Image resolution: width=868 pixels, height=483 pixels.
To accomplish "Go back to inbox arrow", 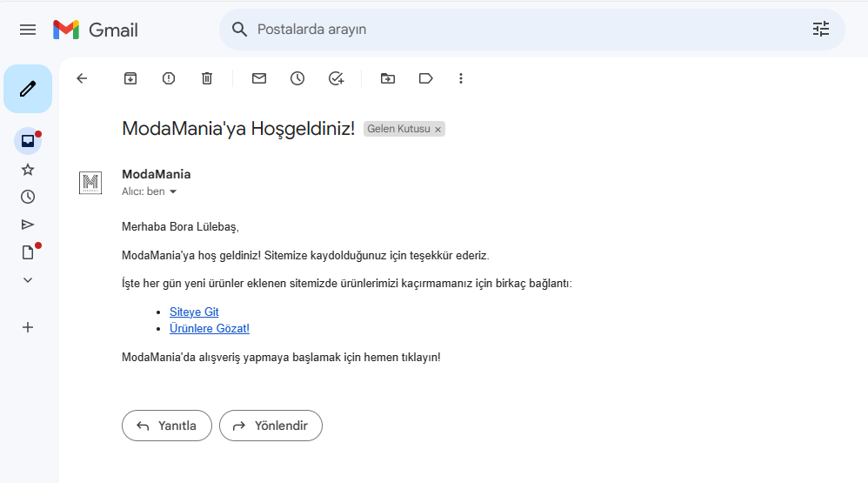I will click(x=82, y=78).
